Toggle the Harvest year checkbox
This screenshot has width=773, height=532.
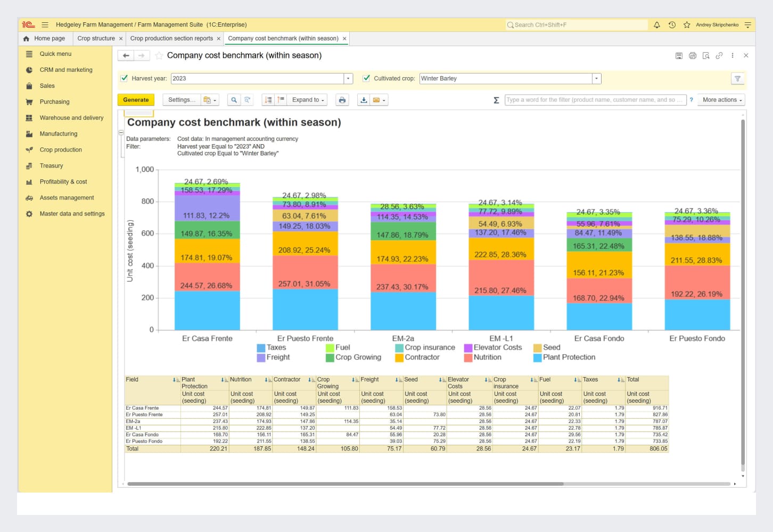click(125, 78)
